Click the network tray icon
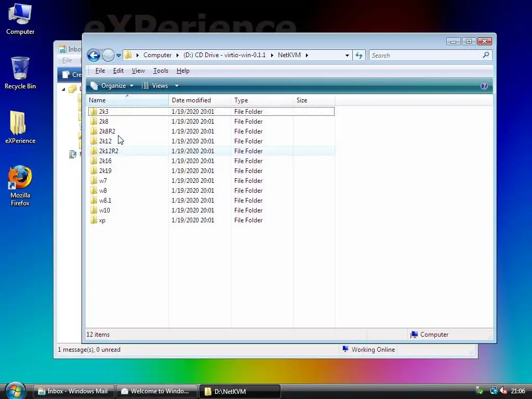The height and width of the screenshot is (399, 532). [494, 391]
